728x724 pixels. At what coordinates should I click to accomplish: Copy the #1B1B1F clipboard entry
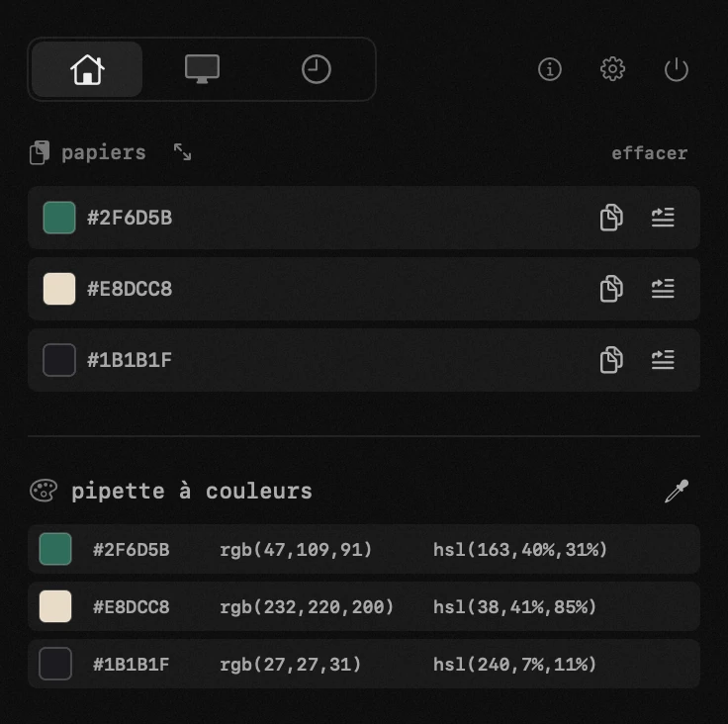[x=611, y=359]
